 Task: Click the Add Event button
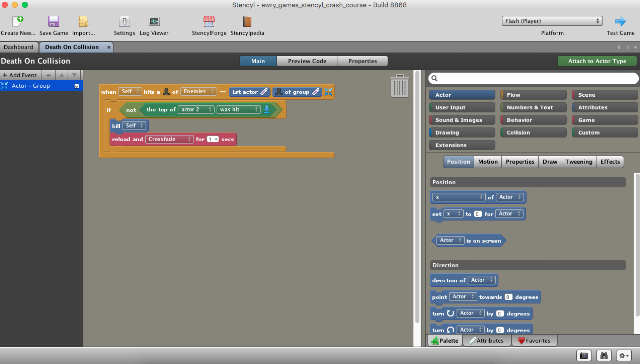click(x=20, y=75)
